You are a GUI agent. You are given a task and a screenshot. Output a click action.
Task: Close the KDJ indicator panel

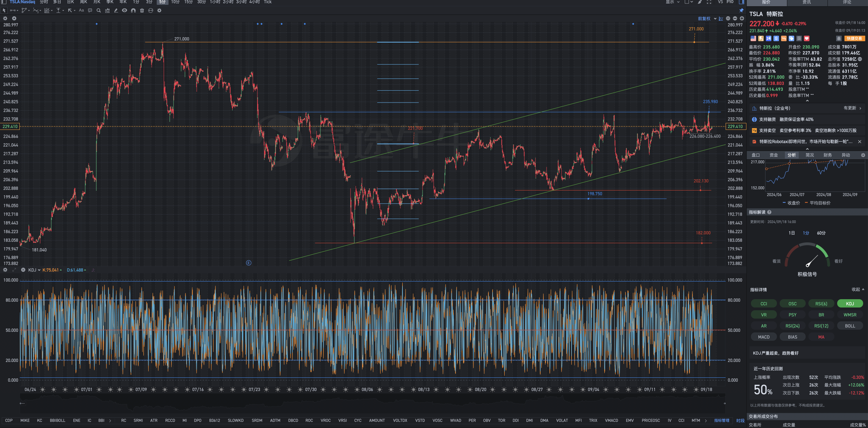pyautogui.click(x=23, y=270)
